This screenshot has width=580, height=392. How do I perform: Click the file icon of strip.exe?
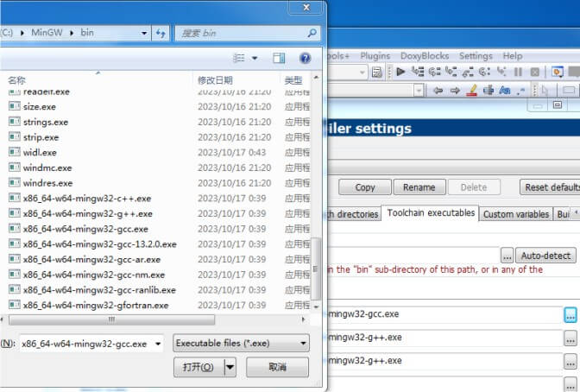pos(15,137)
